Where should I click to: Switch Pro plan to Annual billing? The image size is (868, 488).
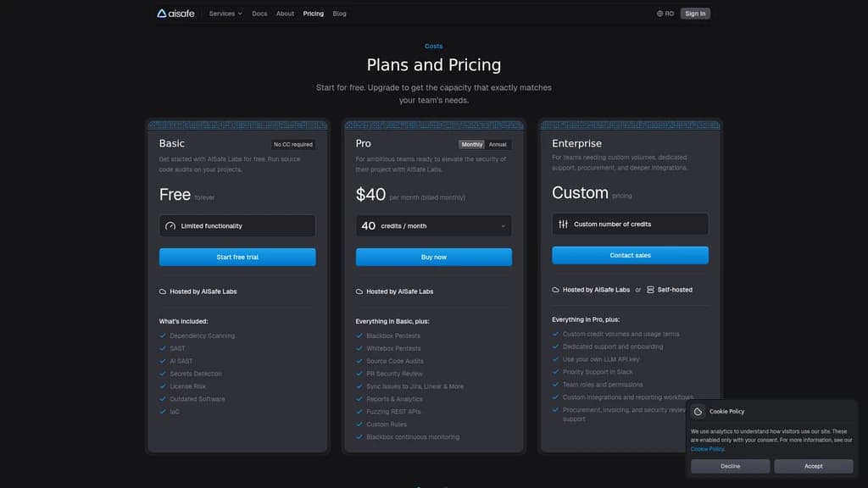tap(497, 144)
